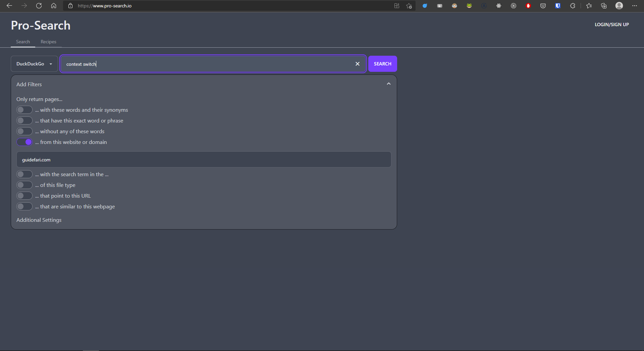The width and height of the screenshot is (644, 351).
Task: Click the browser forward arrow
Action: click(x=24, y=6)
